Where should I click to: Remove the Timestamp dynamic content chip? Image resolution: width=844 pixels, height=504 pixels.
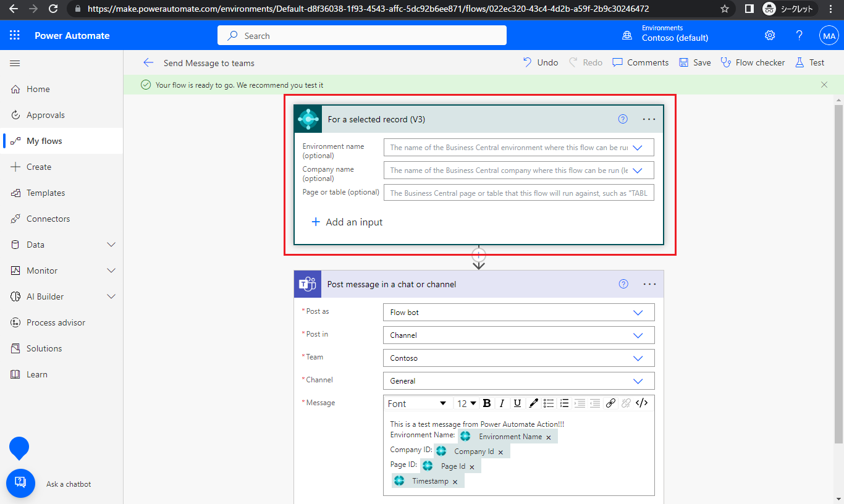point(455,481)
